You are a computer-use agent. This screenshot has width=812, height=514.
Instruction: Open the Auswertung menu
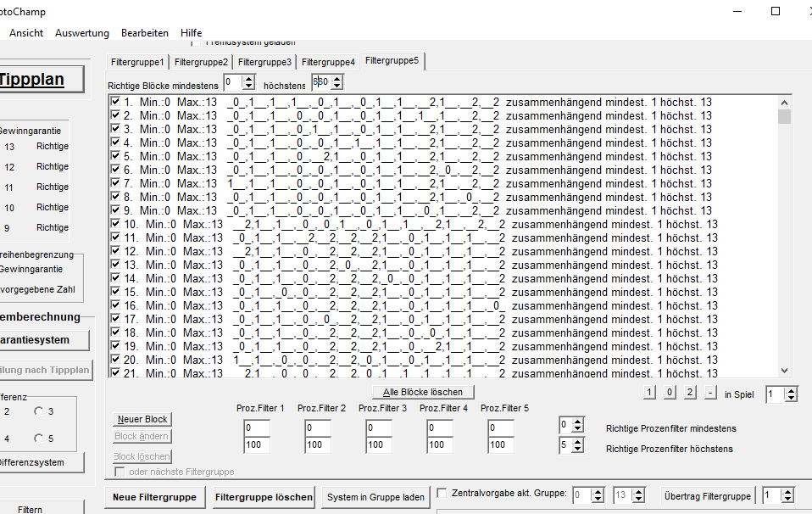(82, 33)
